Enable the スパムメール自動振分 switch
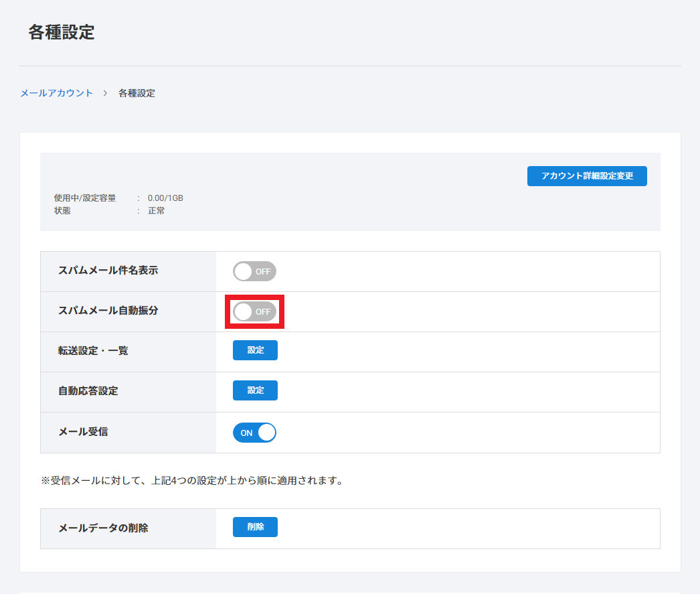This screenshot has height=594, width=700. (x=254, y=311)
